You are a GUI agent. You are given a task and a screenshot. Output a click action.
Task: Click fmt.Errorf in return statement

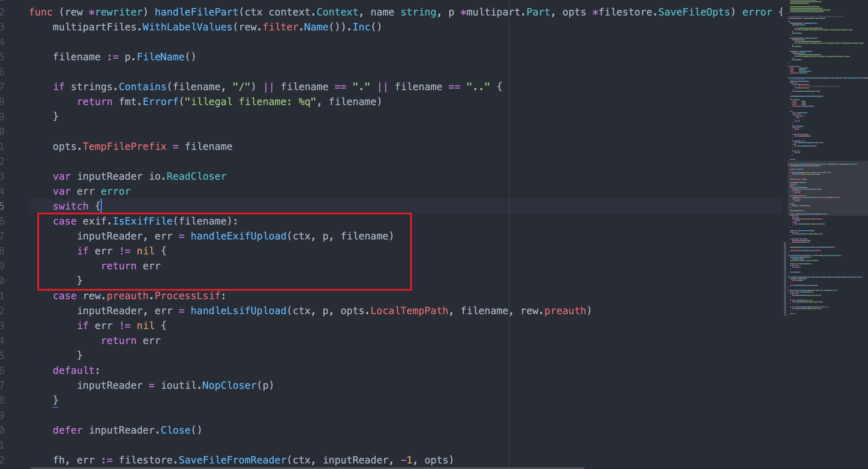tap(148, 102)
